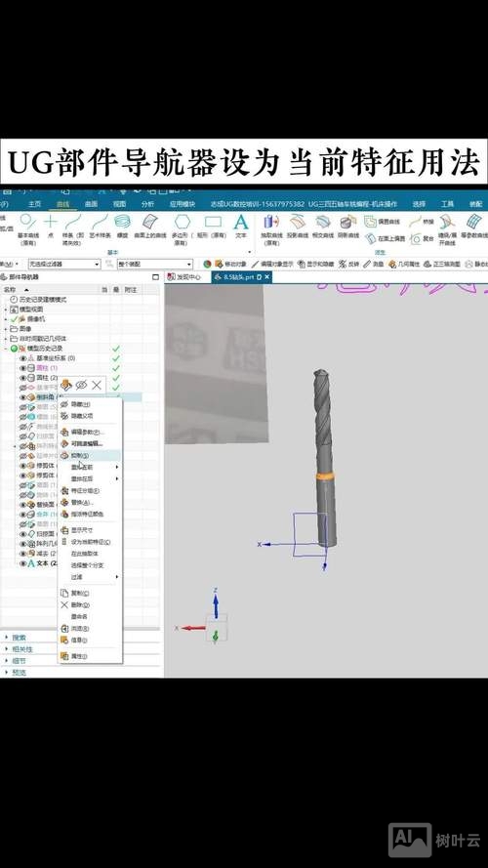
Task: Select the 多边形 polygon tool
Action: pos(182,228)
